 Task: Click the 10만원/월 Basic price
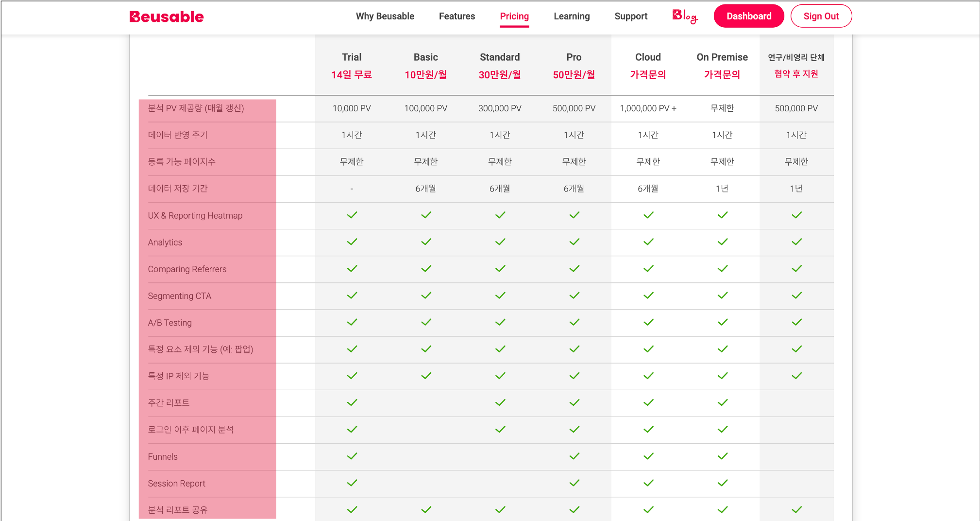(426, 75)
